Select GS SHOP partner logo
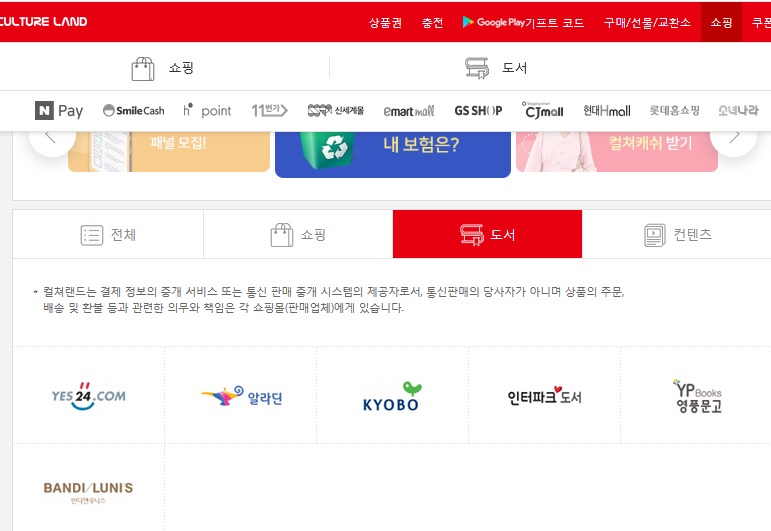 coord(478,111)
